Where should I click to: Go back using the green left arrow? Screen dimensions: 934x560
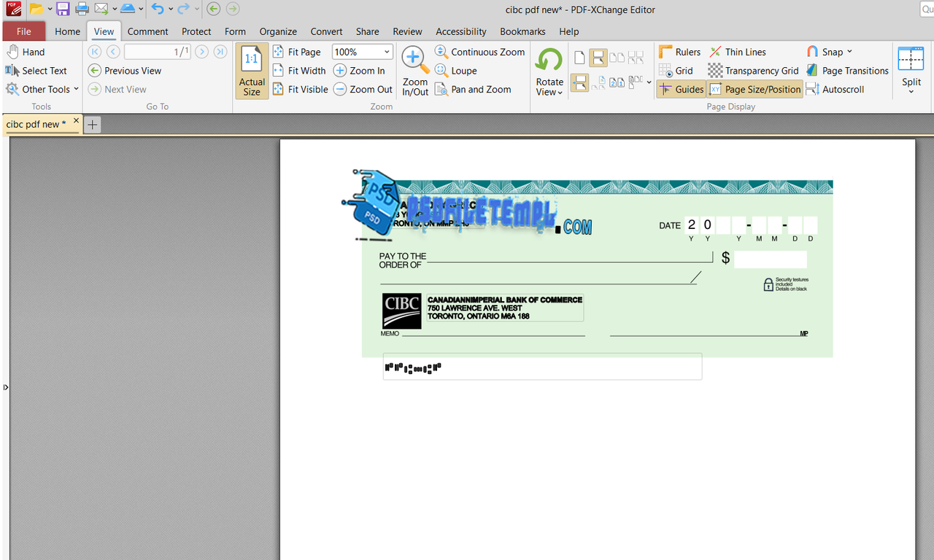[x=213, y=9]
